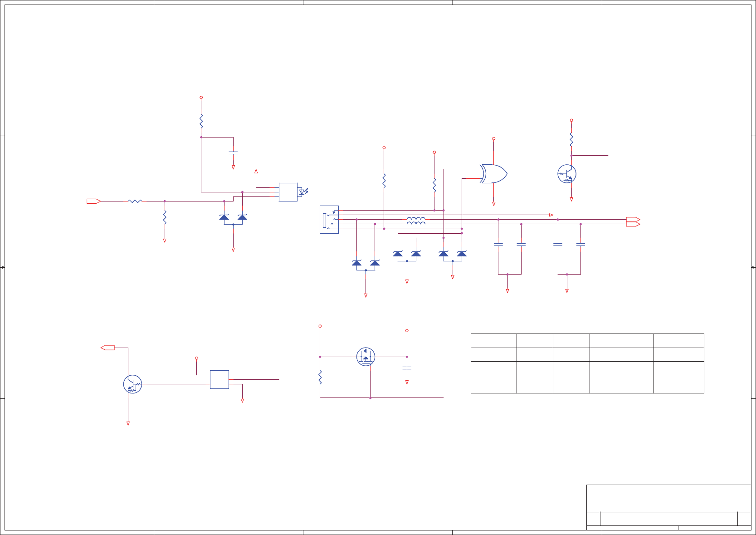Click the blue connector symbol feeding the bus lines
This screenshot has height=535, width=756.
pyautogui.click(x=329, y=220)
